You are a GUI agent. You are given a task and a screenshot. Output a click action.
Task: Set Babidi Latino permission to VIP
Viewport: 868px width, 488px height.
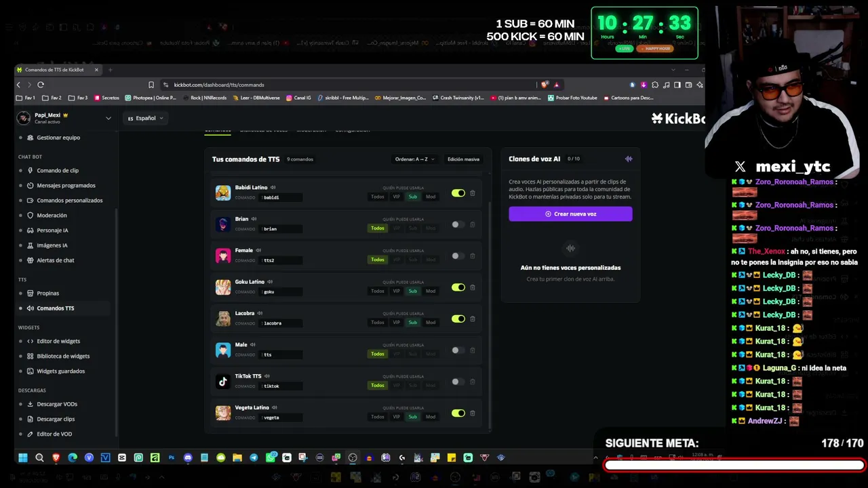[397, 197]
